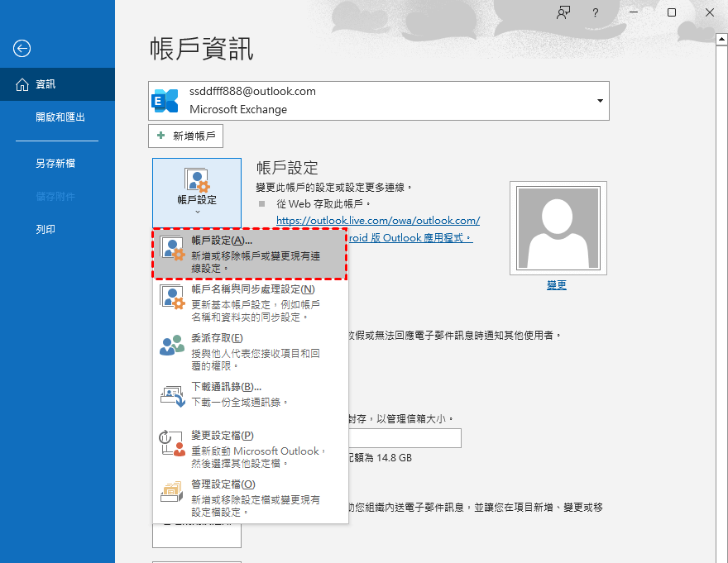Image resolution: width=728 pixels, height=563 pixels.
Task: Collapse the 帳戶設定 dropdown button
Action: 197,193
